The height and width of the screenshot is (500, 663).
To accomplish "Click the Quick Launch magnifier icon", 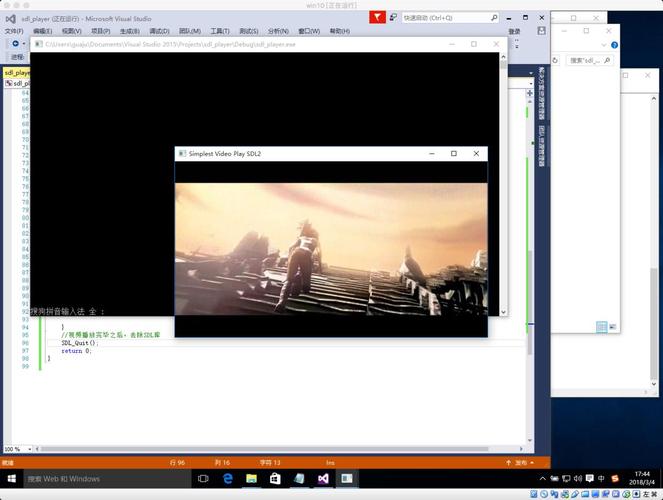I will (x=494, y=18).
